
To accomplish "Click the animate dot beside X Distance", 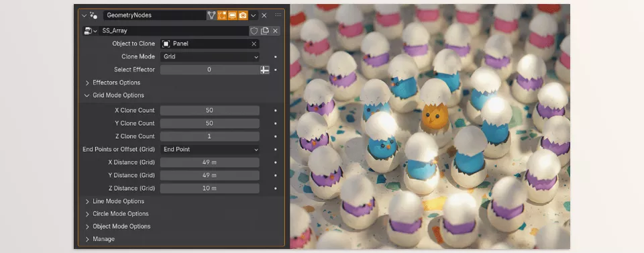I will (275, 162).
